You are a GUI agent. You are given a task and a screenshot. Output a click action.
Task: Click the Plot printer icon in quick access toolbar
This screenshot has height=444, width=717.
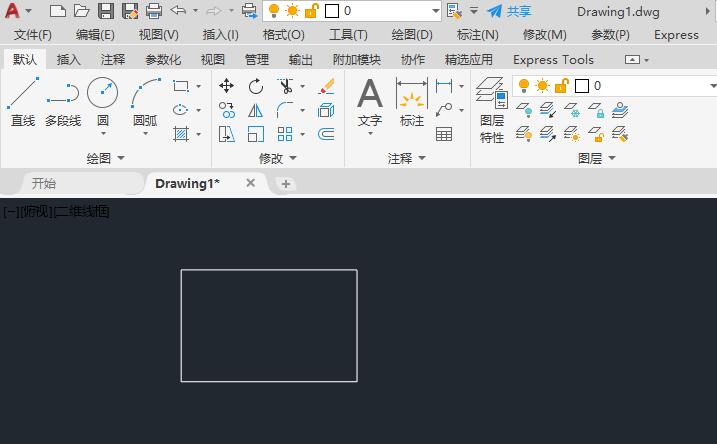click(154, 11)
